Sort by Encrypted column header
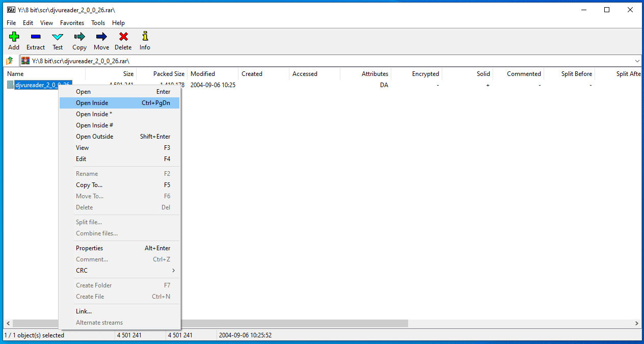644x344 pixels. [x=416, y=74]
